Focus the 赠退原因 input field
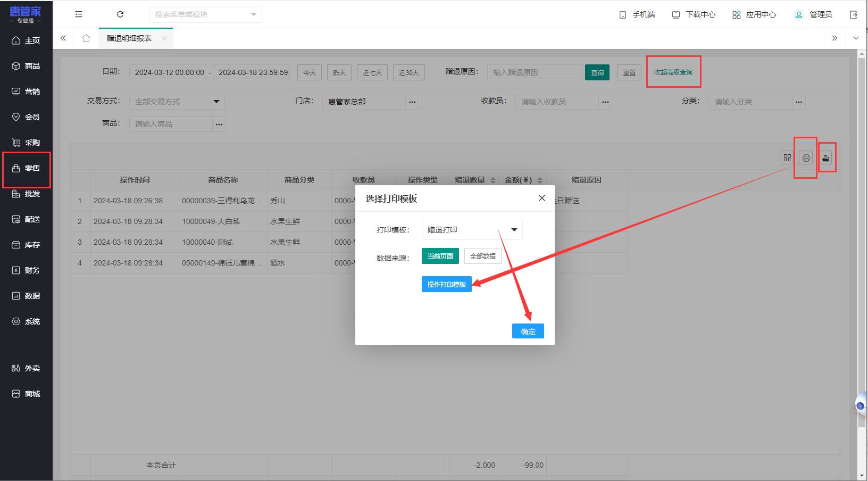The image size is (868, 481). pos(535,72)
